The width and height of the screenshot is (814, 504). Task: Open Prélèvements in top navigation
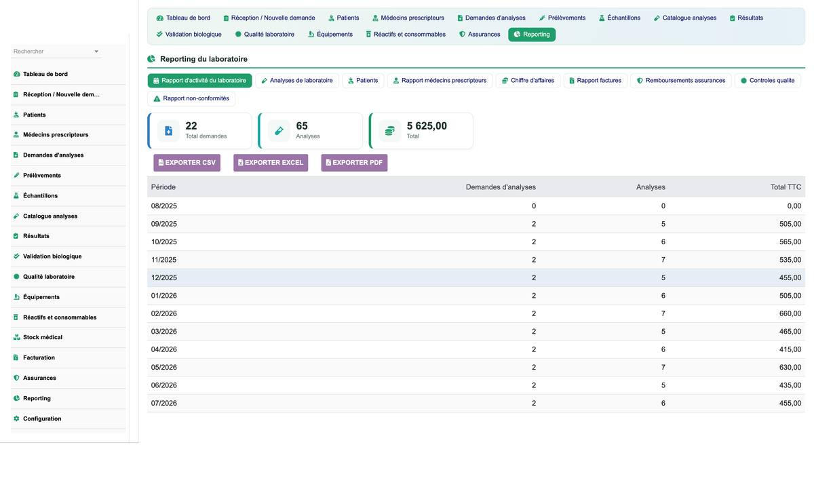[x=562, y=18]
